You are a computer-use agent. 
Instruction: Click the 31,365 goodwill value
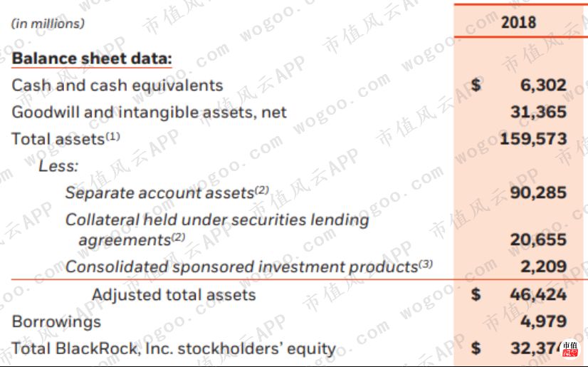[538, 112]
